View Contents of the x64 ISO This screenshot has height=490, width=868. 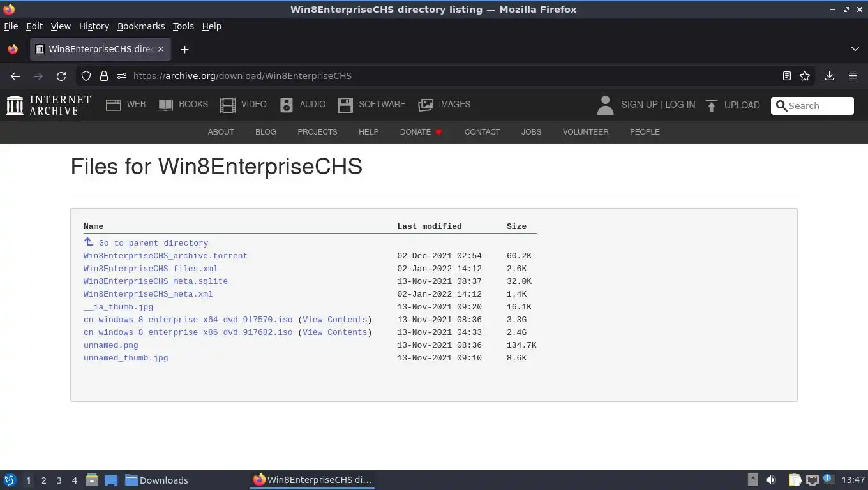click(335, 320)
